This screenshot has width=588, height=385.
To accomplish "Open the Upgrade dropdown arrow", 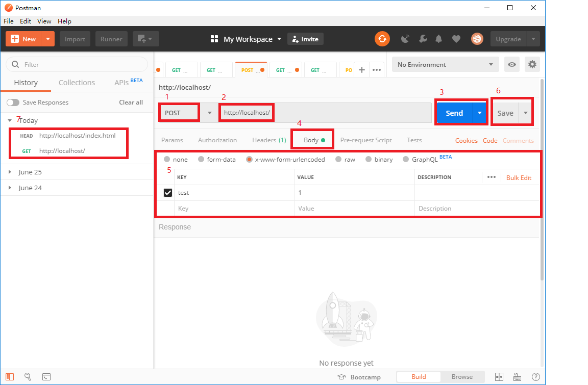I will (533, 39).
